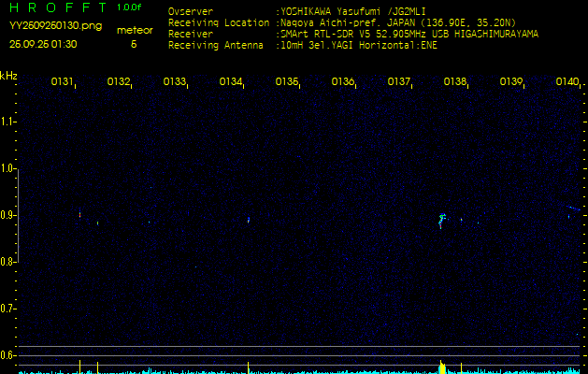Screen dimensions: 588x374
Task: Select the .png file name text
Action: point(55,25)
